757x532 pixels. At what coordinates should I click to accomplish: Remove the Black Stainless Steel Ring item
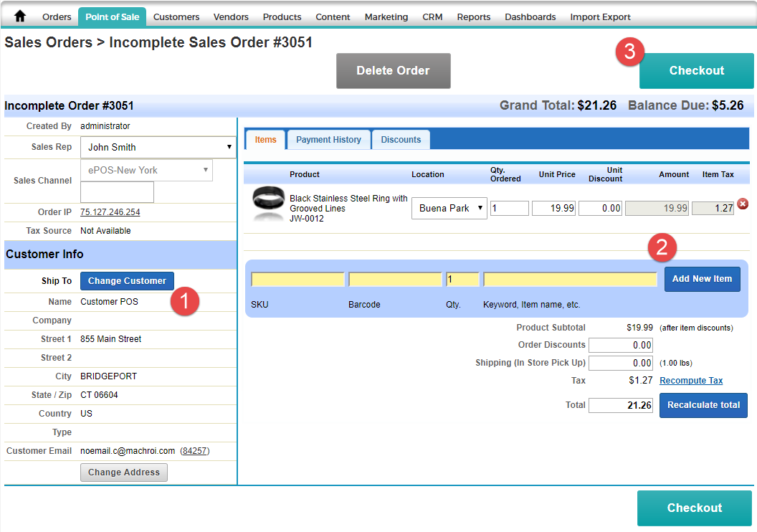point(743,204)
